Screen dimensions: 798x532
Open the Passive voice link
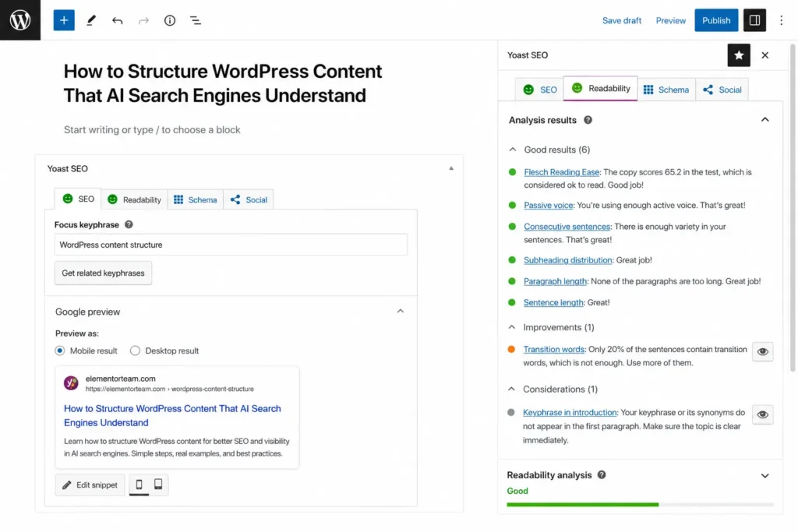point(548,205)
